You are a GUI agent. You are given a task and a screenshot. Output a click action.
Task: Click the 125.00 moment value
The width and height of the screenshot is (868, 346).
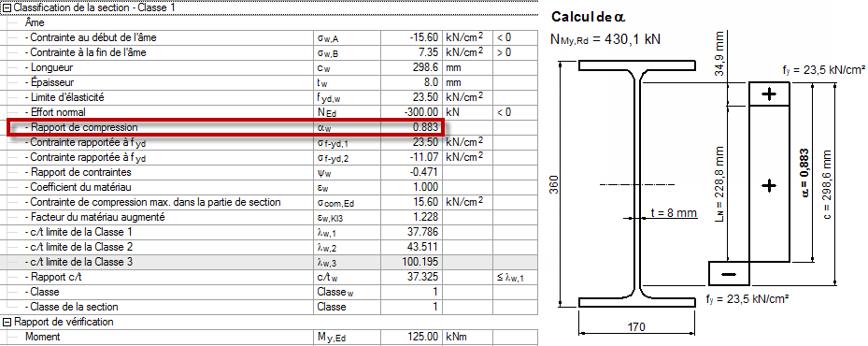(411, 337)
